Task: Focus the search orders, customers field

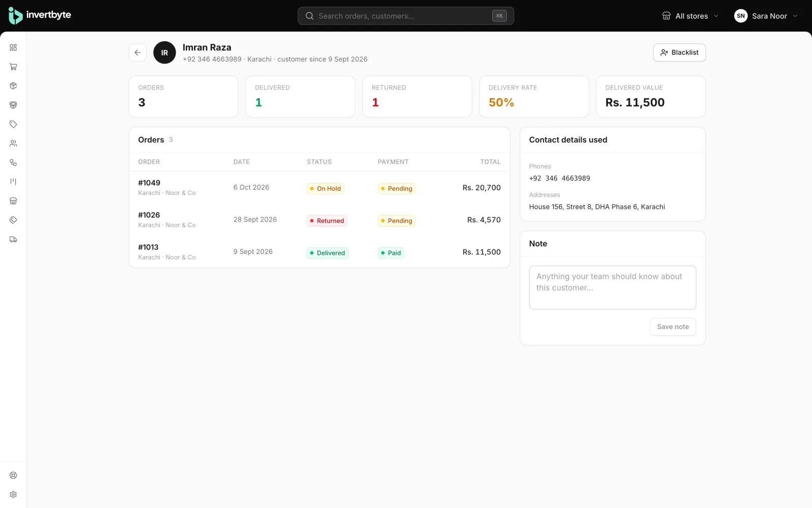Action: (405, 16)
